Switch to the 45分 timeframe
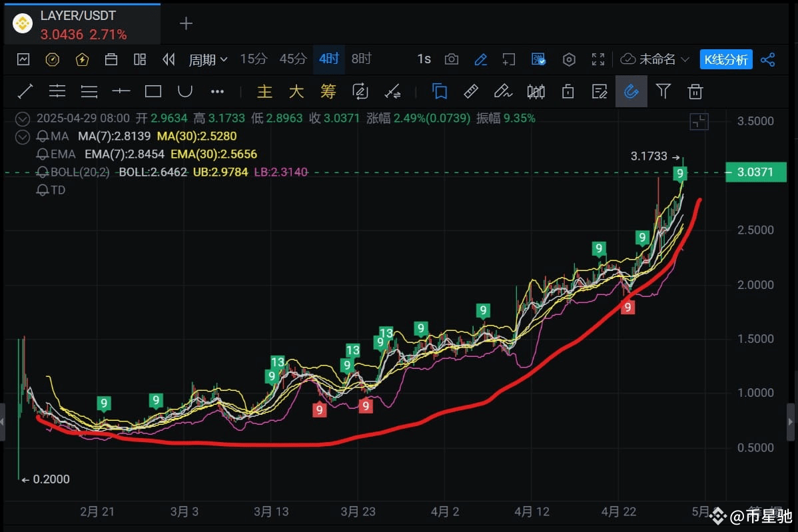This screenshot has width=798, height=532. [x=292, y=59]
